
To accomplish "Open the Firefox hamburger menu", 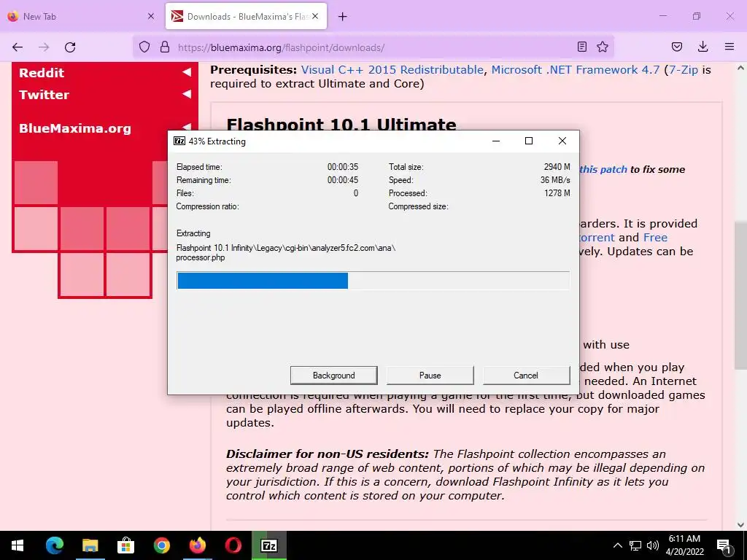I will 729,47.
